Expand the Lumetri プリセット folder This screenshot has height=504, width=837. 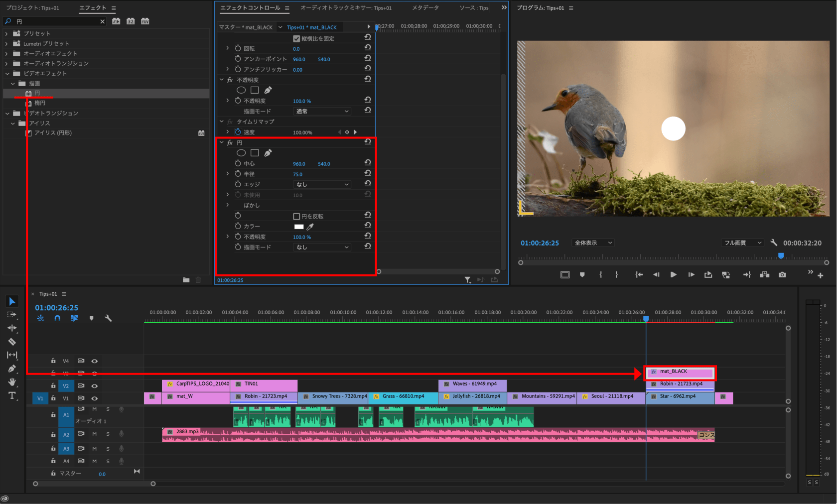pos(6,43)
